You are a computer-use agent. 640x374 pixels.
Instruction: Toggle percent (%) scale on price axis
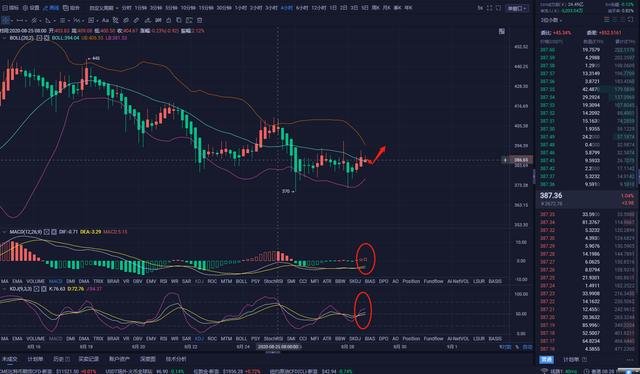[x=517, y=347]
